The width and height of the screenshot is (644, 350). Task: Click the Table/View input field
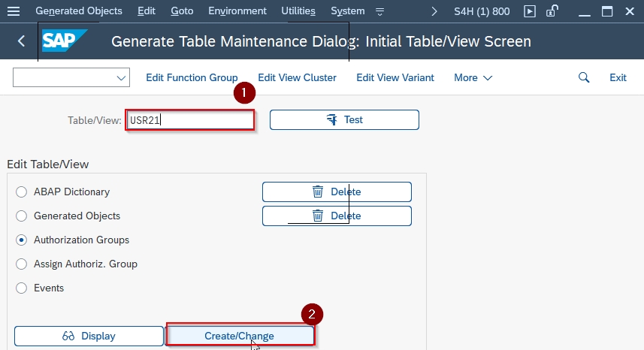pyautogui.click(x=190, y=120)
